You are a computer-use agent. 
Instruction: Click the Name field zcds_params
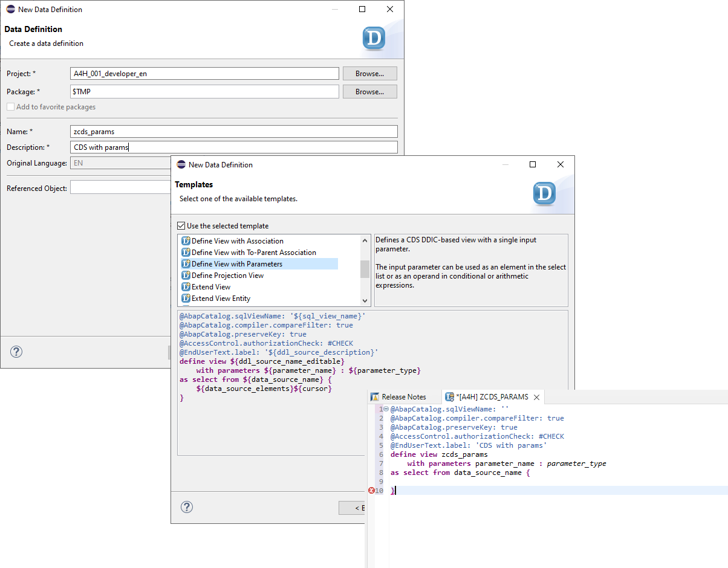[234, 131]
